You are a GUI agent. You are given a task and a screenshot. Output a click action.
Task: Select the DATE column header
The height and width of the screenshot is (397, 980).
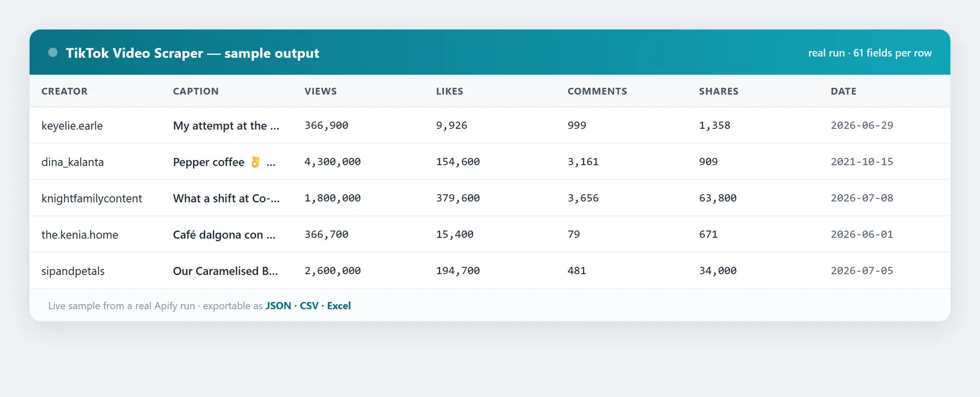[843, 91]
